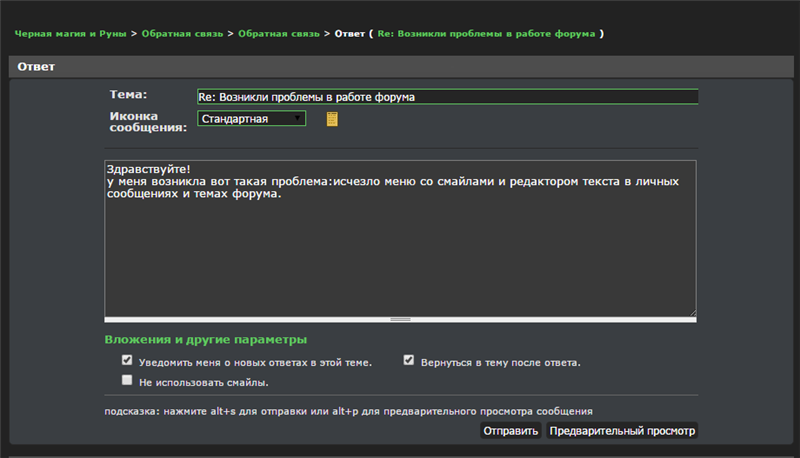Open the 'Стандартная' message icon dropdown

coord(252,118)
